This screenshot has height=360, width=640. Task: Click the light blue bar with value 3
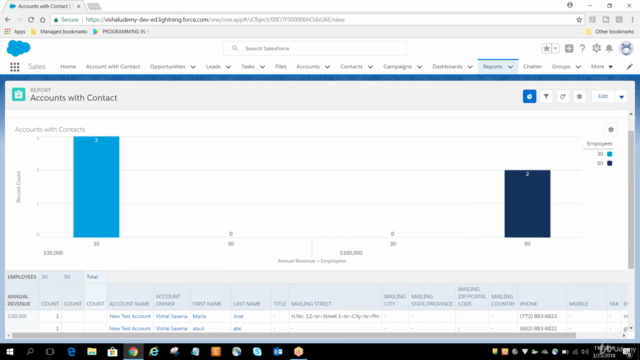(x=96, y=187)
